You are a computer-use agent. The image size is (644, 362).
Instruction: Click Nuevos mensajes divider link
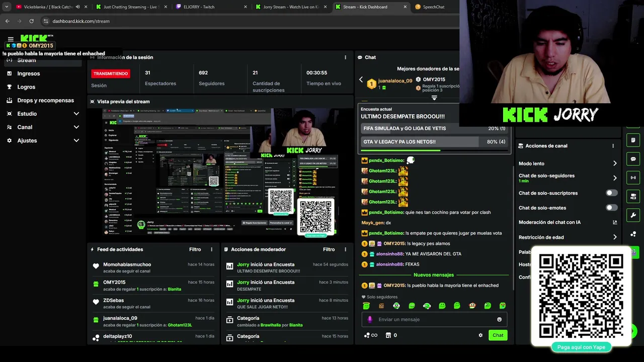[x=434, y=275]
